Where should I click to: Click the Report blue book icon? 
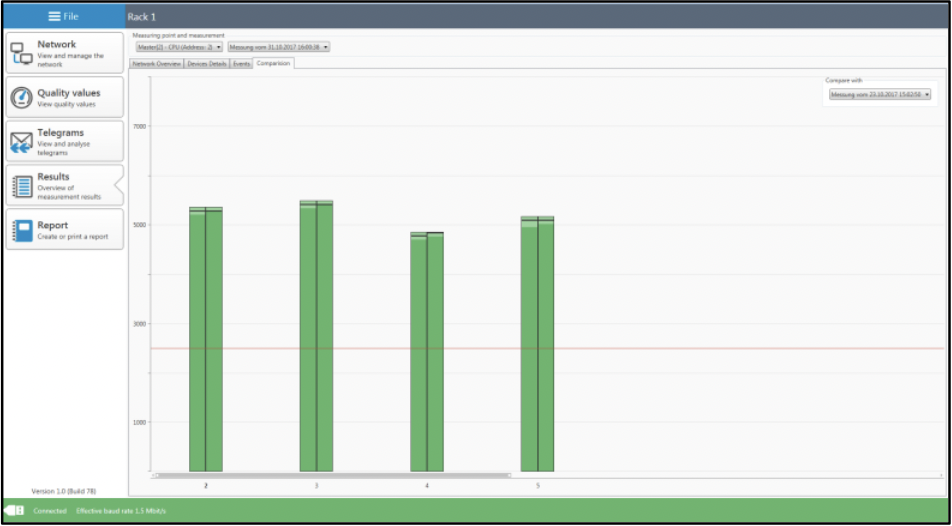[x=22, y=231]
